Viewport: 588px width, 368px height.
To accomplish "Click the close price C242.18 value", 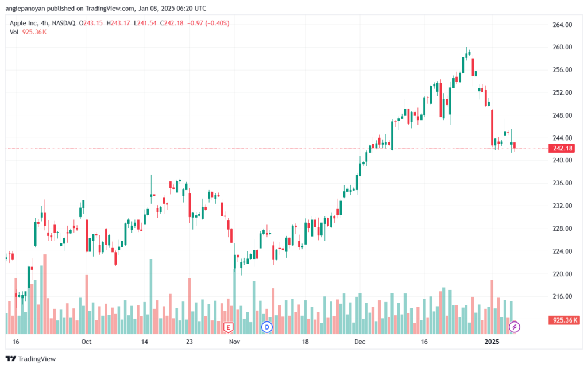I will click(x=172, y=23).
